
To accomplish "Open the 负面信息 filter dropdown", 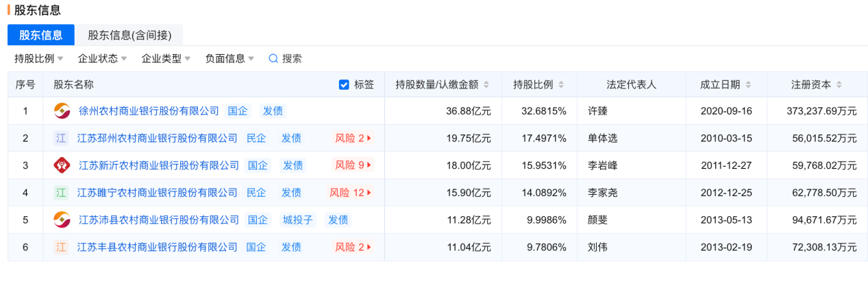I will point(230,58).
